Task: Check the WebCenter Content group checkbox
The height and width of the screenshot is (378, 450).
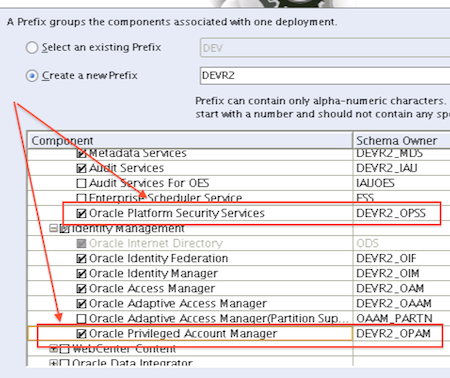Action: [x=64, y=349]
